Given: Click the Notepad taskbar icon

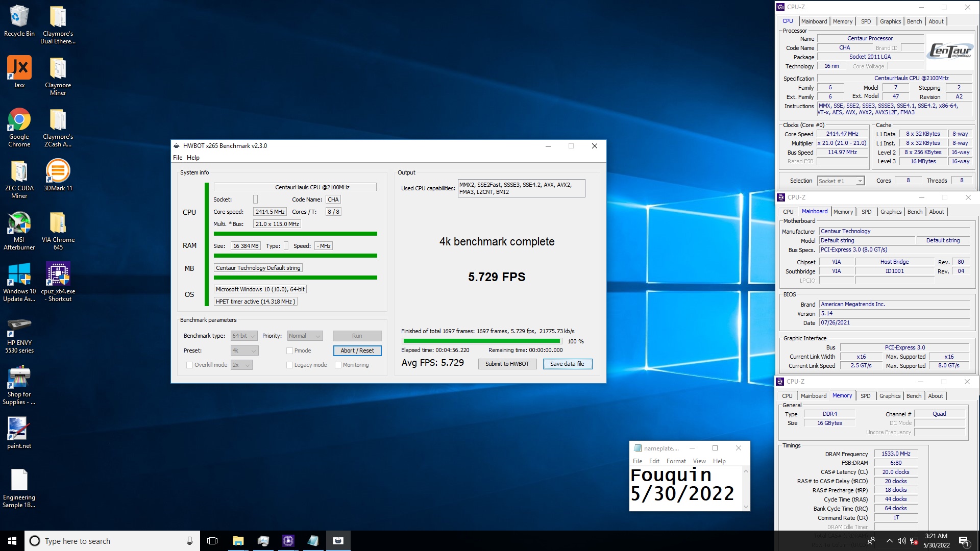Looking at the screenshot, I should click(x=313, y=541).
